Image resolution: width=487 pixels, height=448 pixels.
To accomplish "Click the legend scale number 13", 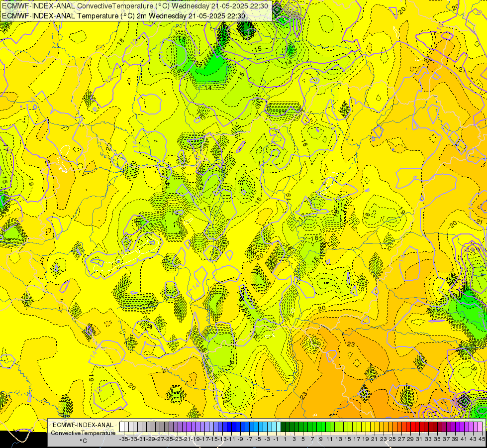I will coord(339,439).
